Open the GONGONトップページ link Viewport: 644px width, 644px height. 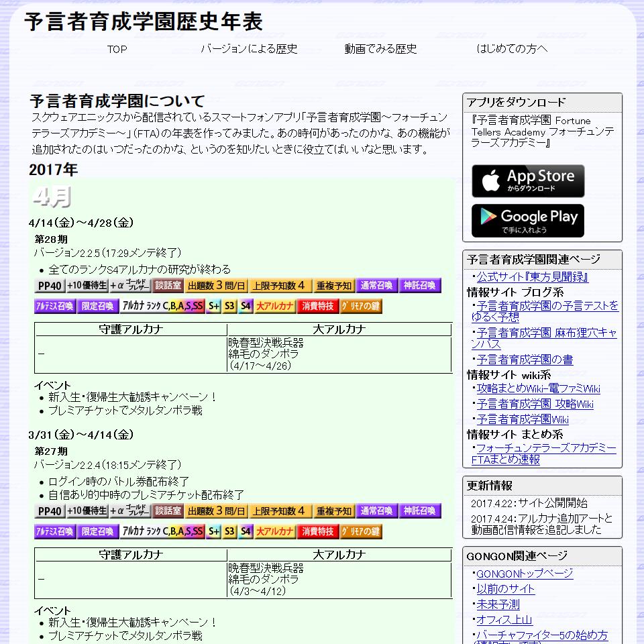[525, 574]
